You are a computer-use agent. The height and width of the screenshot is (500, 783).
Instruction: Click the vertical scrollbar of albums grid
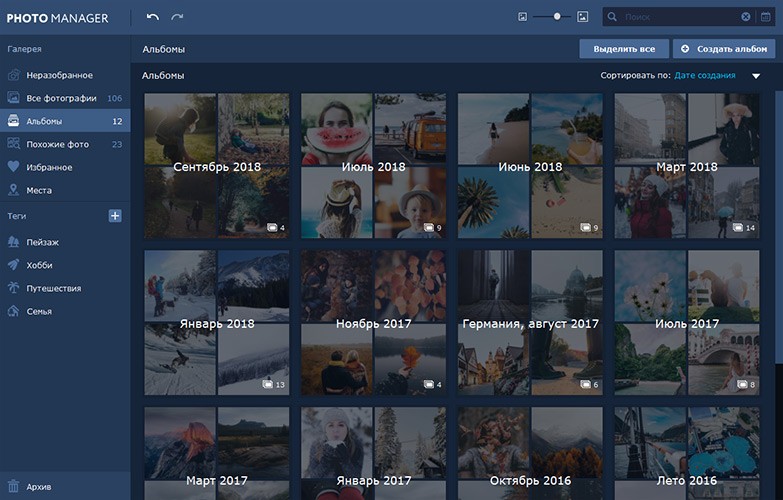(779, 227)
